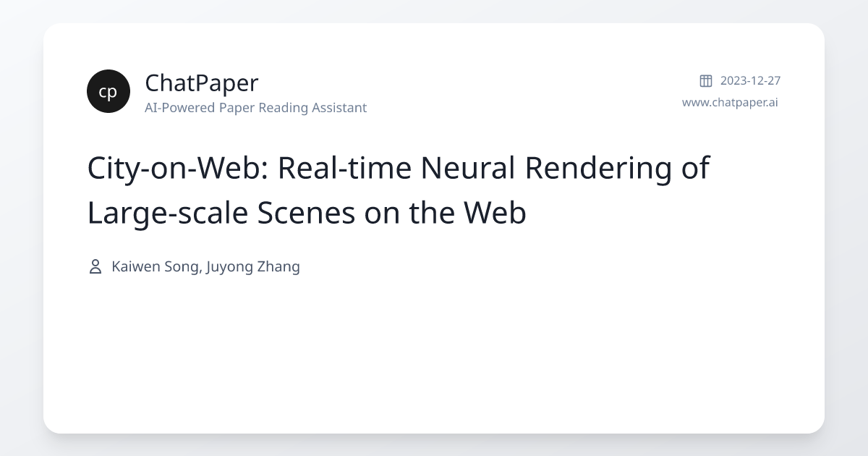The image size is (868, 456).
Task: Click the ChatPaper brand name
Action: coord(202,83)
